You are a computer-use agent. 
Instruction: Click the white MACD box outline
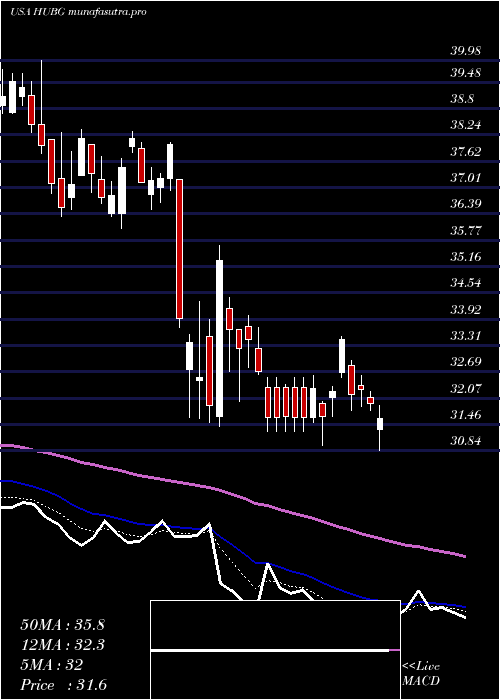[275, 650]
